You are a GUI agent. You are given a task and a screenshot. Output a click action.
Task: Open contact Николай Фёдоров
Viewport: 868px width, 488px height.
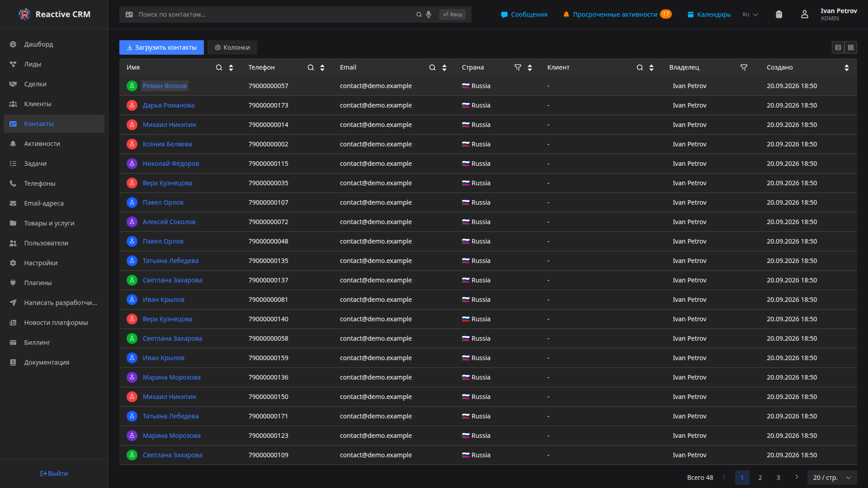(171, 164)
